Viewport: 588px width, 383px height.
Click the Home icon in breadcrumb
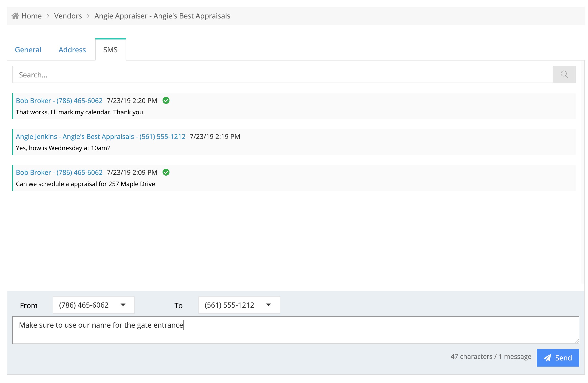(15, 16)
